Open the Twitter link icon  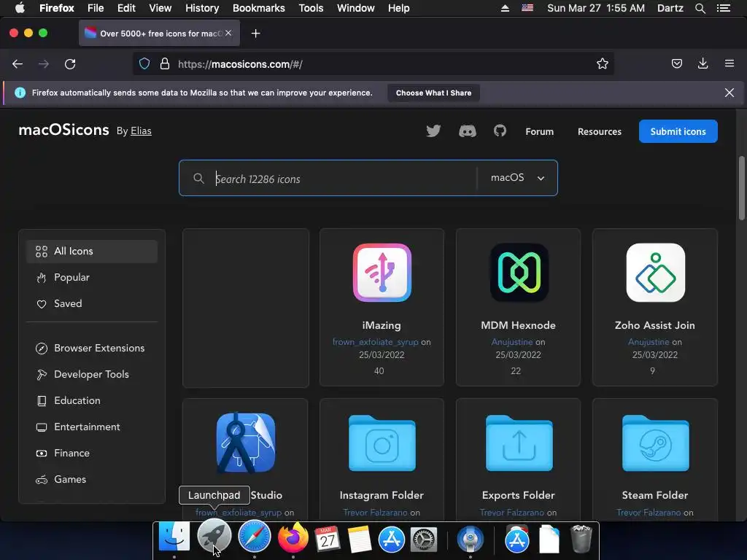(433, 131)
